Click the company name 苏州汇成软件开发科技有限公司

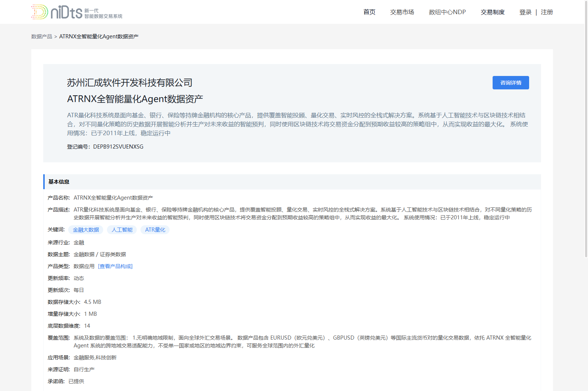pyautogui.click(x=130, y=83)
